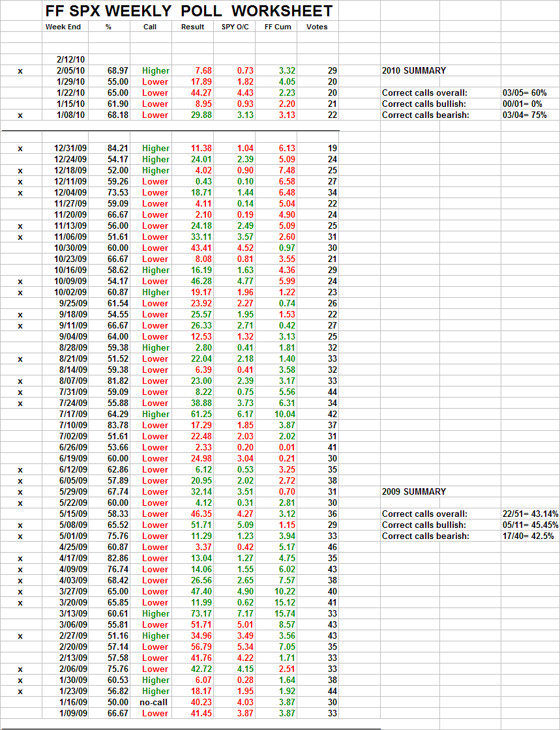Select the FF SPX WEEKLY POLL WORKSHEET title
This screenshot has height=730, width=560.
189,10
